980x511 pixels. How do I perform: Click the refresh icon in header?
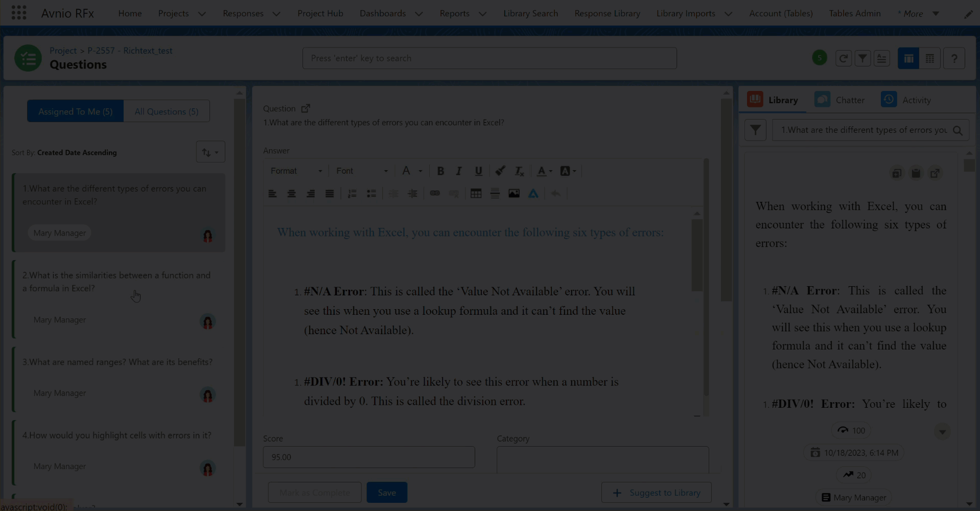[844, 58]
